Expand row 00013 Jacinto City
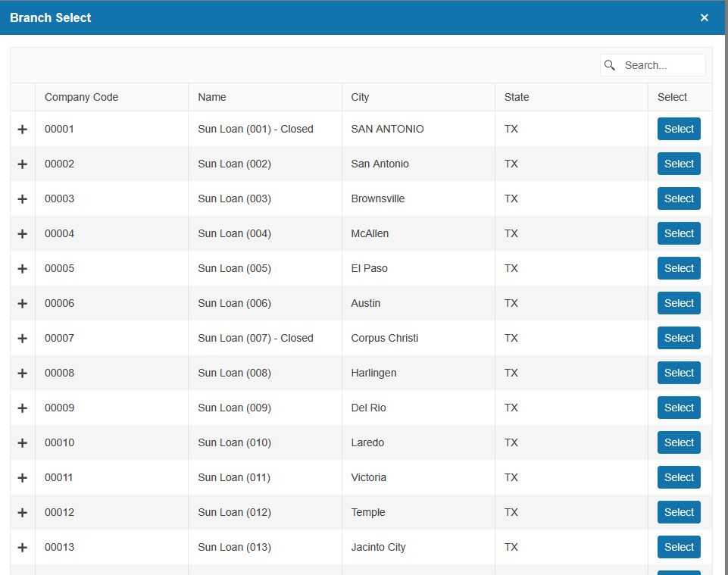This screenshot has width=728, height=575. pyautogui.click(x=22, y=547)
